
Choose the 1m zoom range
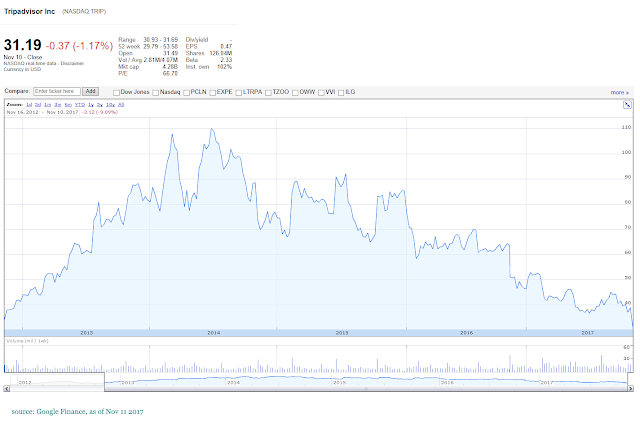pos(47,105)
